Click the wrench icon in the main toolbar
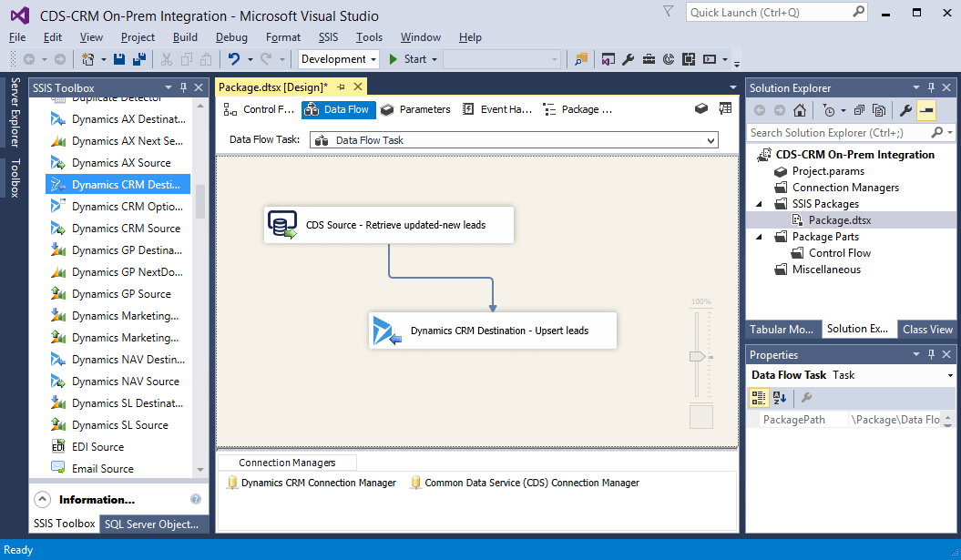Viewport: 961px width, 560px height. point(629,59)
